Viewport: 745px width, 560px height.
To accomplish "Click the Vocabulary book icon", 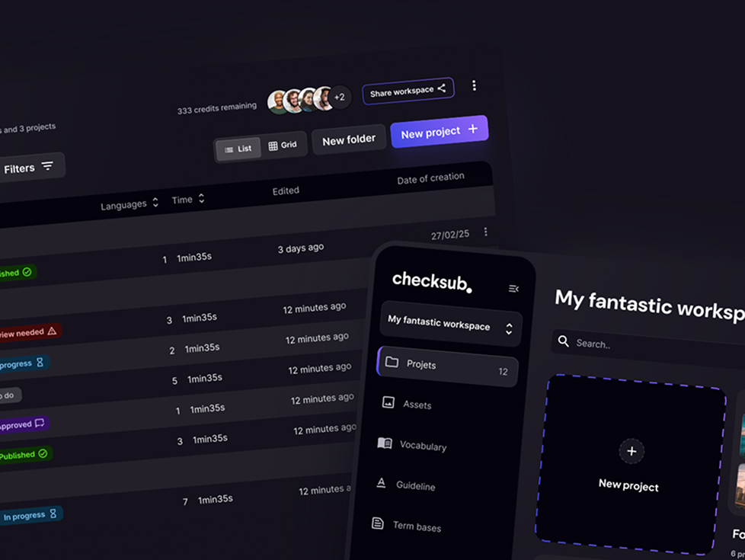I will [x=385, y=443].
